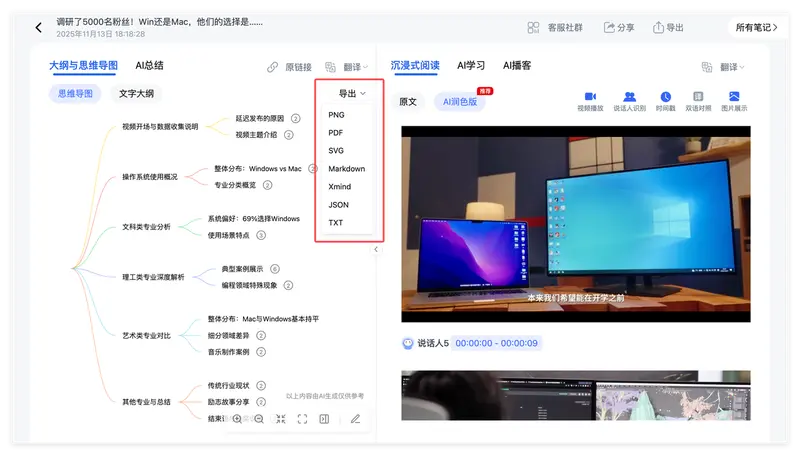
Task: Expand 专业分类概览 node count badge
Action: [x=267, y=185]
